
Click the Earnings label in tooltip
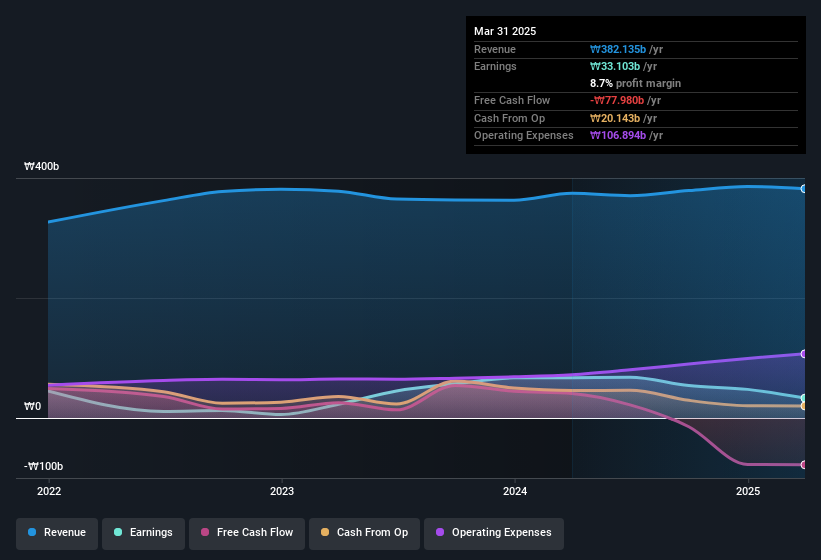click(495, 66)
